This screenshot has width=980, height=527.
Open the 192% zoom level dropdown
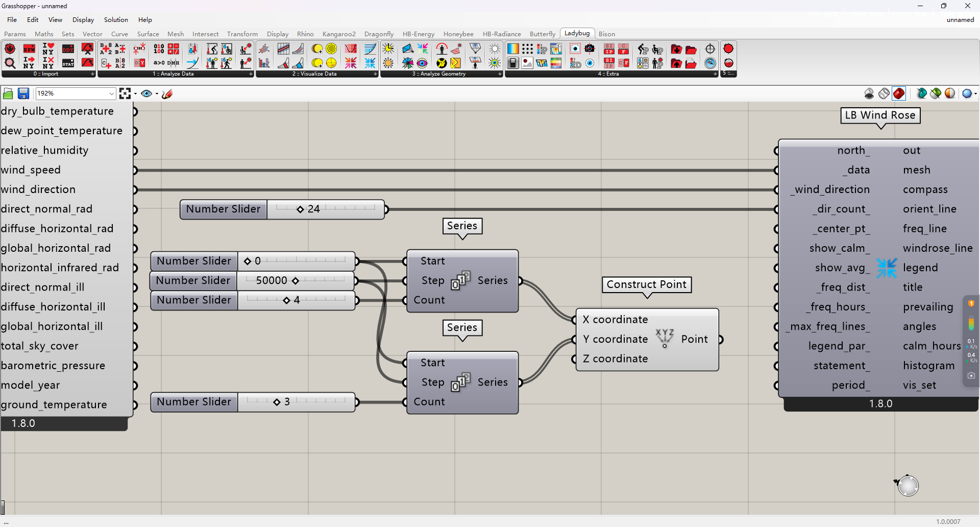point(111,93)
